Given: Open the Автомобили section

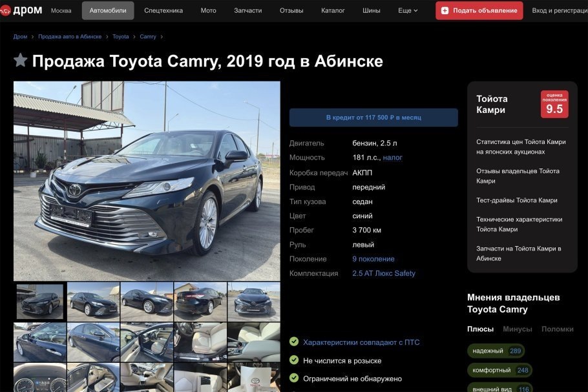Looking at the screenshot, I should click(x=108, y=10).
